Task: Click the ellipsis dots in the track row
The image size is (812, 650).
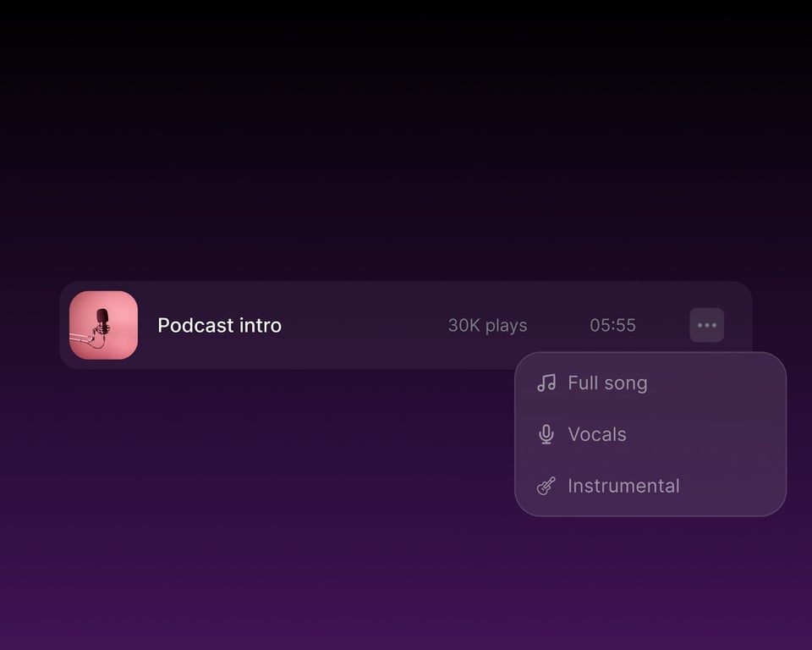Action: coord(706,325)
